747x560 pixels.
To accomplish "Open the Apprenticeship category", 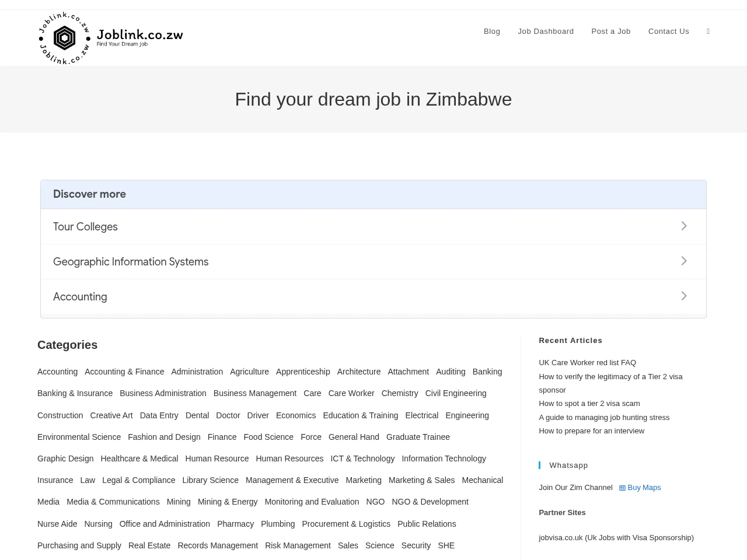I will pos(303,372).
